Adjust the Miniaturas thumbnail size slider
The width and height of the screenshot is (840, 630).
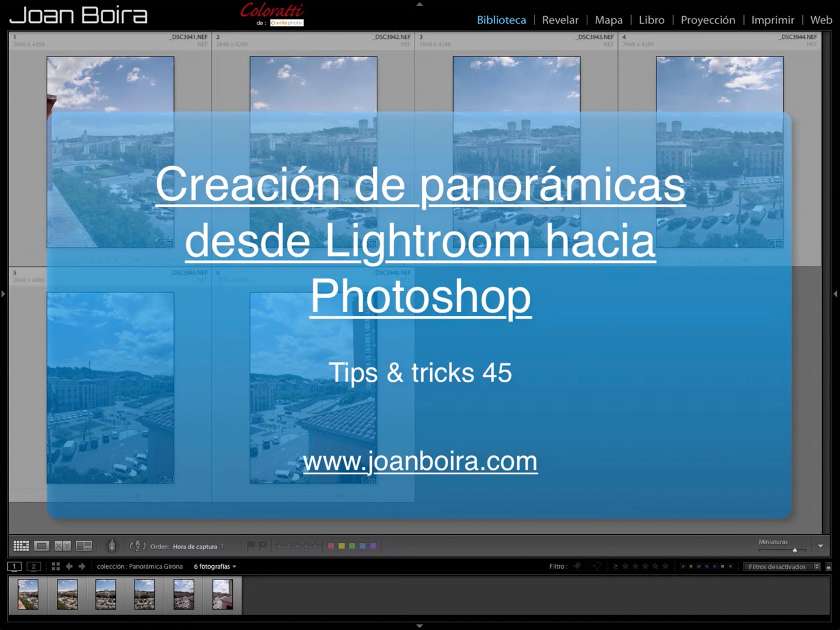point(782,550)
